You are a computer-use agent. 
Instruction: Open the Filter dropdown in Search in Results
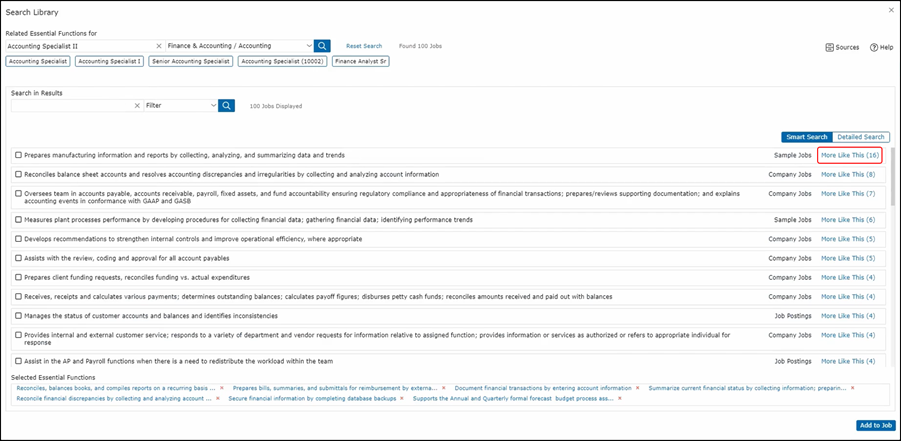pyautogui.click(x=181, y=105)
